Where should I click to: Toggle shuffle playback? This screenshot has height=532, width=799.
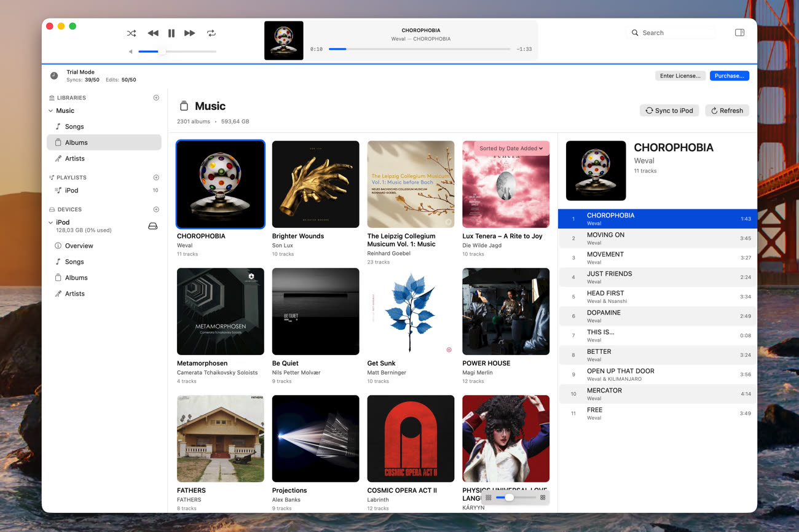(132, 33)
